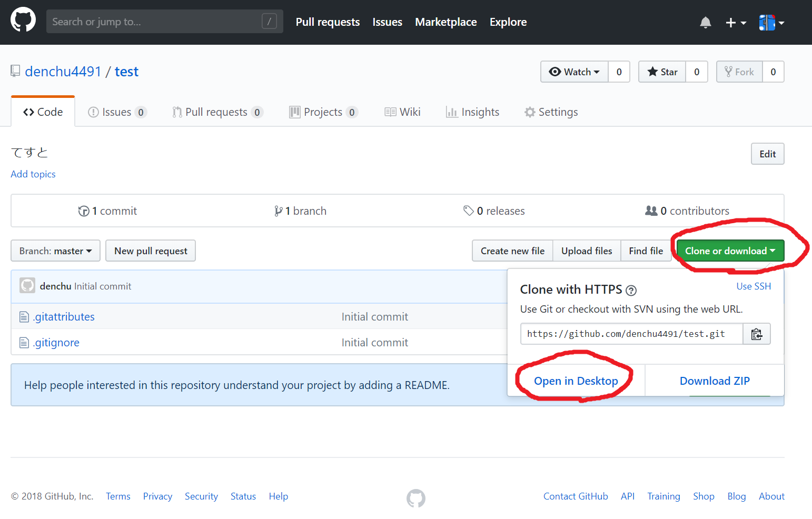Click Download ZIP
The height and width of the screenshot is (519, 812).
pyautogui.click(x=715, y=381)
